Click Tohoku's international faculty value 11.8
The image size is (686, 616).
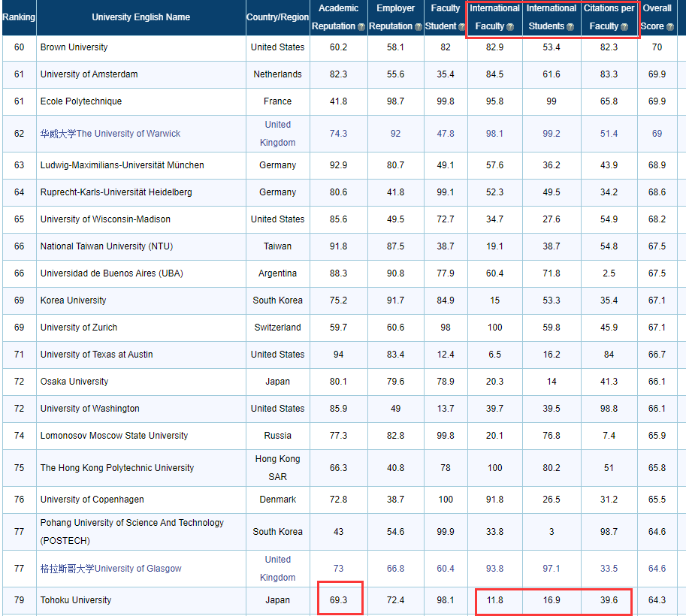click(494, 600)
